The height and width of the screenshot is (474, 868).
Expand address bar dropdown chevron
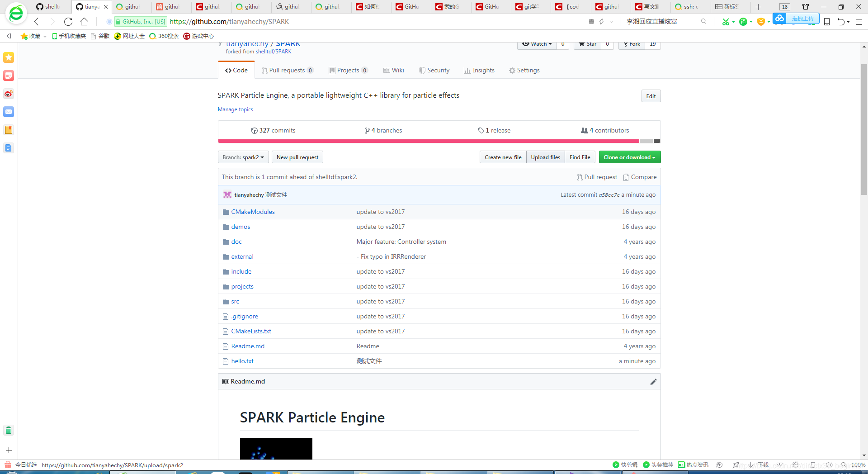click(611, 21)
